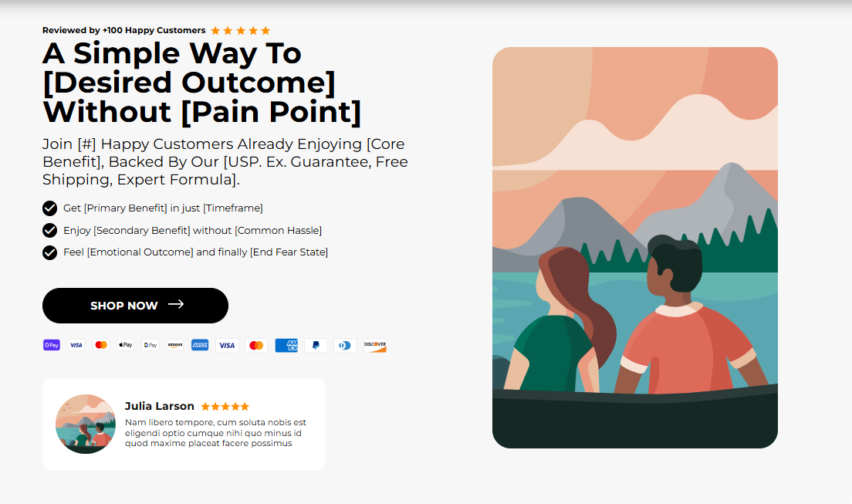Click the Amazon payment icon
The image size is (852, 504).
point(175,345)
